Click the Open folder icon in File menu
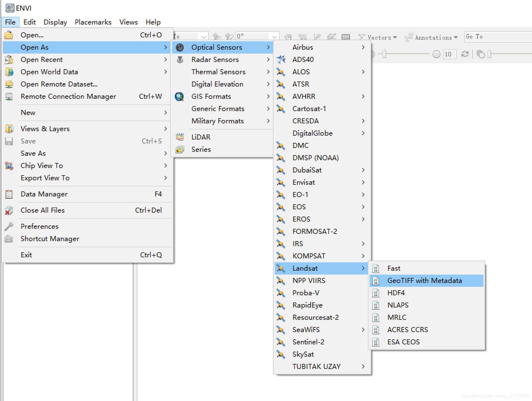 tap(9, 35)
